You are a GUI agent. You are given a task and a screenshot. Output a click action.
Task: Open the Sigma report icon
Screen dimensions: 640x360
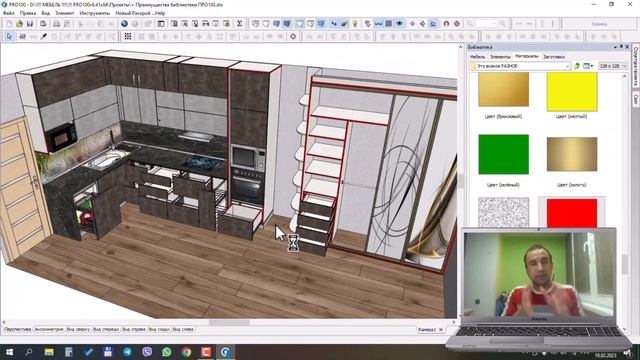click(240, 24)
